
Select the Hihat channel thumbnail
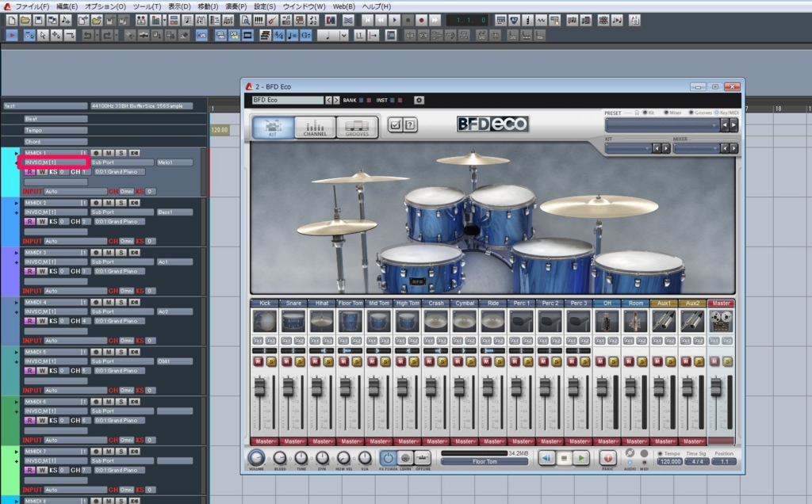[x=322, y=321]
